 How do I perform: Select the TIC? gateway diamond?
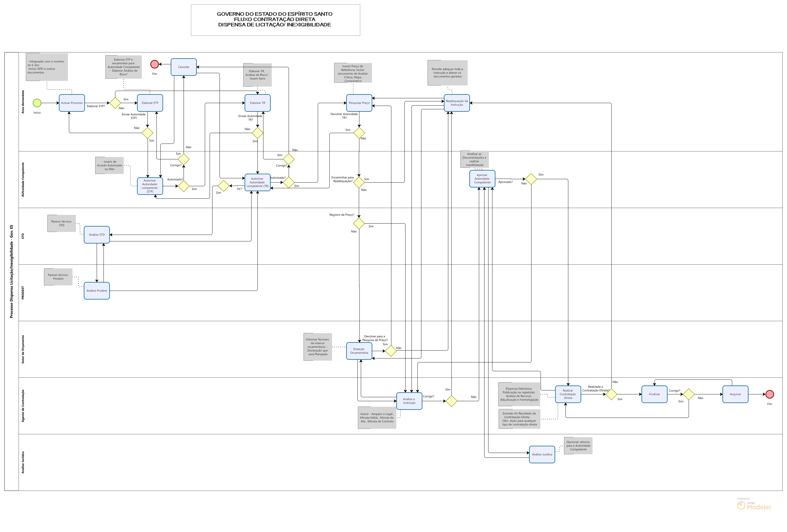[x=224, y=186]
